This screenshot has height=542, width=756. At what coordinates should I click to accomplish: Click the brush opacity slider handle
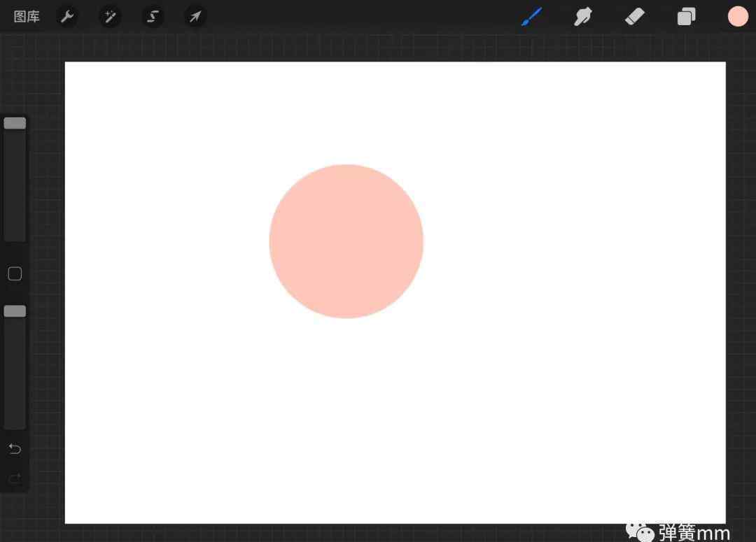(15, 311)
